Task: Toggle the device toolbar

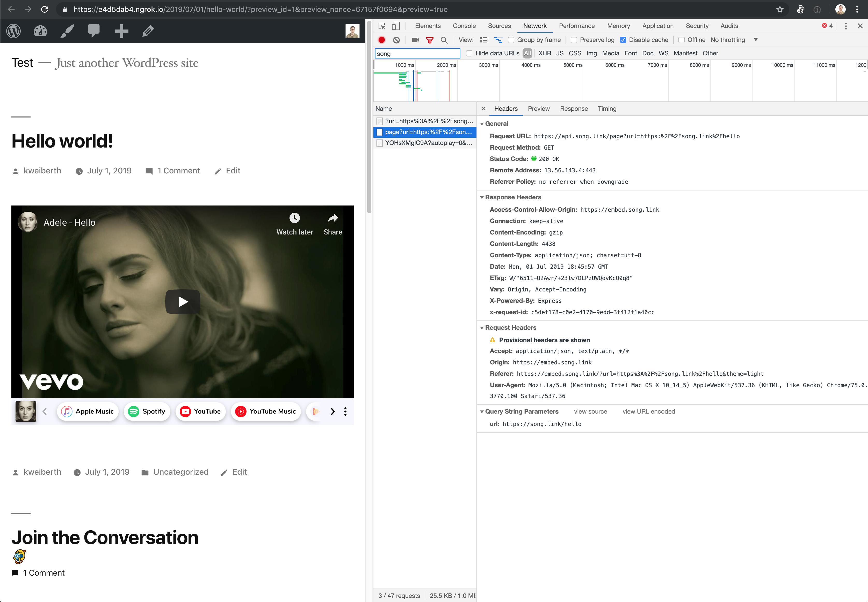Action: (x=395, y=26)
